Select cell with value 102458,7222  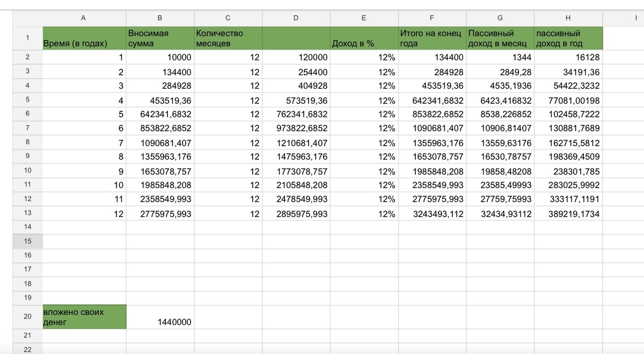coord(568,114)
